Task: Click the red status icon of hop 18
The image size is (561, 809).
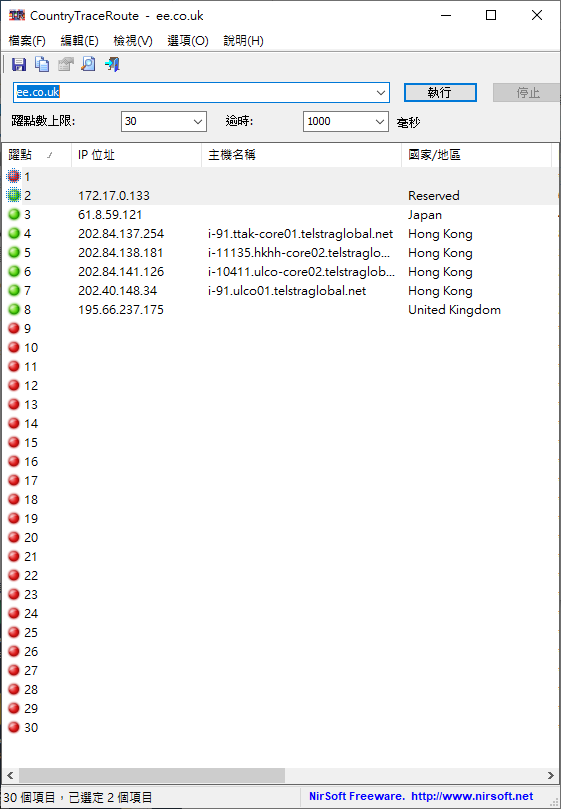Action: pos(14,499)
